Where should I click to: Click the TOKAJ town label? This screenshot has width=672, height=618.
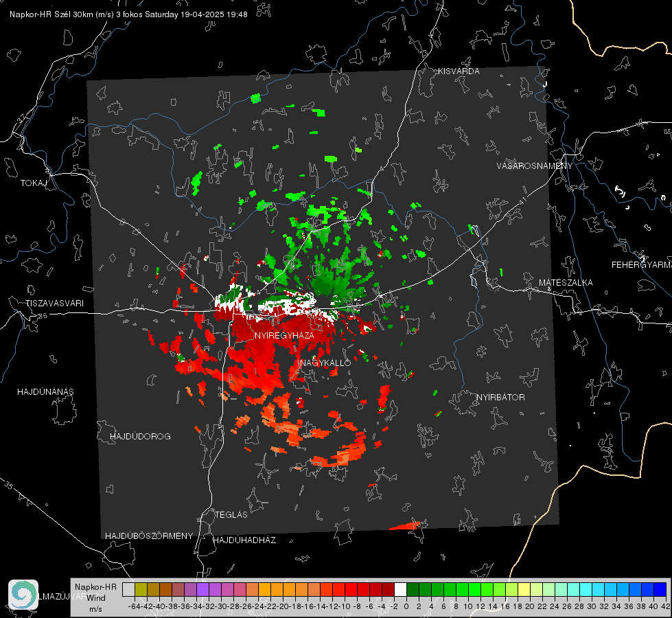point(34,183)
